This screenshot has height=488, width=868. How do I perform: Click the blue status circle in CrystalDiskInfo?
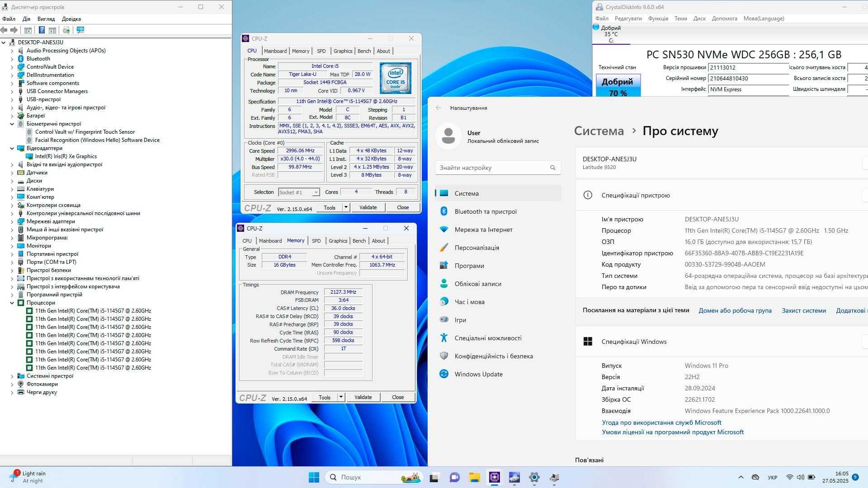[596, 27]
